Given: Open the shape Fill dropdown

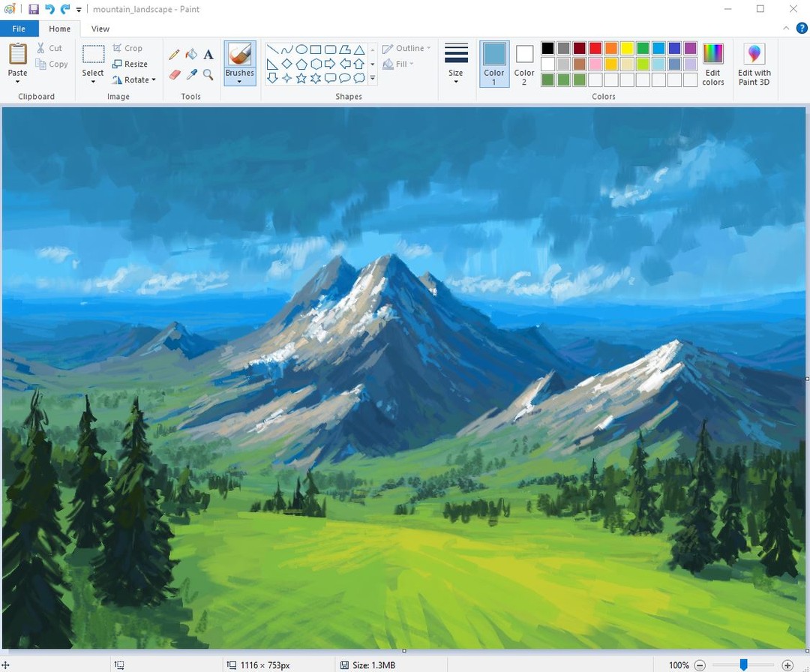Looking at the screenshot, I should (x=398, y=64).
